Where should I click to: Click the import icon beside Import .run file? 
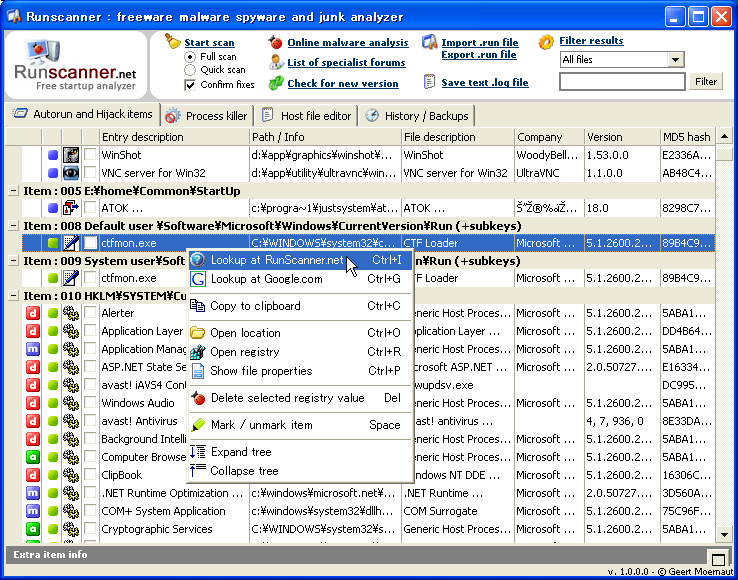[430, 42]
